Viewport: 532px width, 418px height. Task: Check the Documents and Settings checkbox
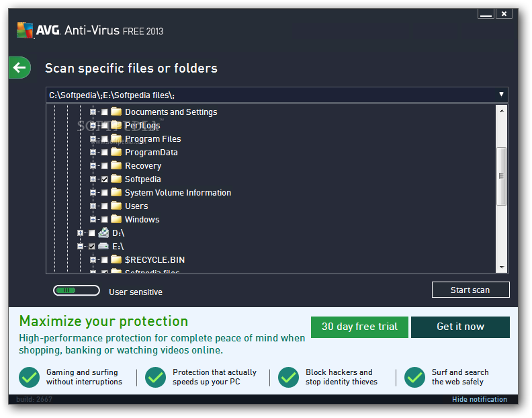click(x=105, y=112)
